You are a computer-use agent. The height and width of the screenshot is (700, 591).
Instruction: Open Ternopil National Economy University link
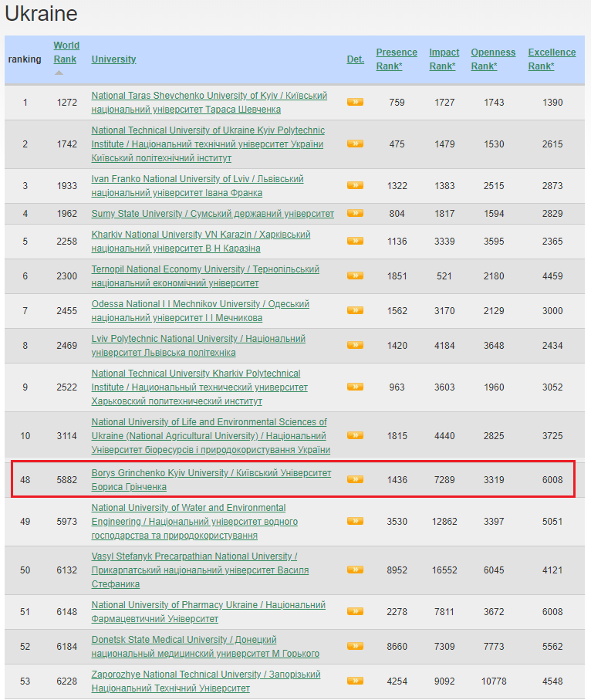[205, 276]
